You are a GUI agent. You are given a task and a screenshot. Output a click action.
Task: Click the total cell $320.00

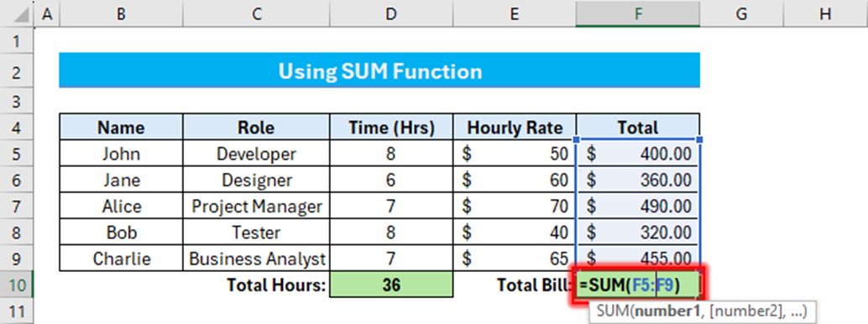tap(638, 232)
